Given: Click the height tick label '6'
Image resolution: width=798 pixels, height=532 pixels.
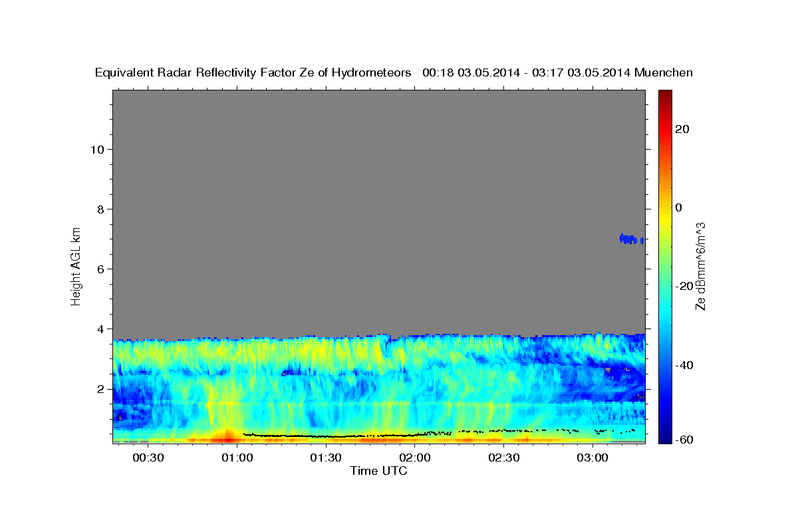Looking at the screenshot, I should pyautogui.click(x=101, y=269).
